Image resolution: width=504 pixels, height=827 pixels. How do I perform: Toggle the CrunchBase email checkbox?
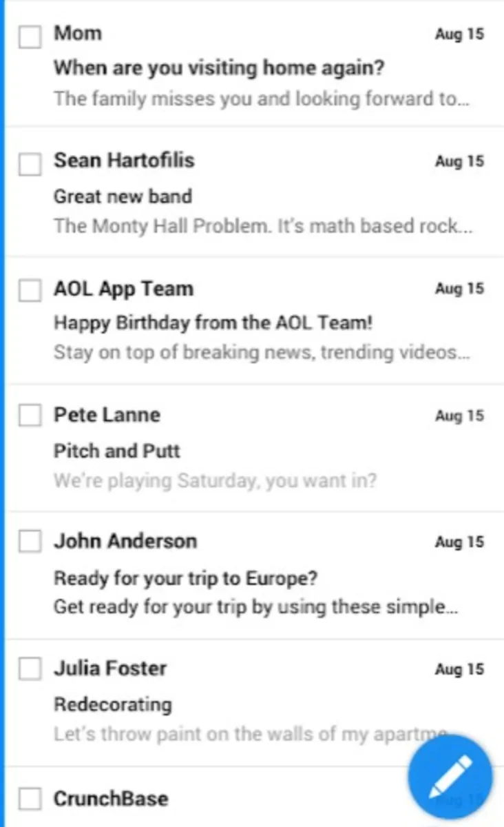point(30,799)
